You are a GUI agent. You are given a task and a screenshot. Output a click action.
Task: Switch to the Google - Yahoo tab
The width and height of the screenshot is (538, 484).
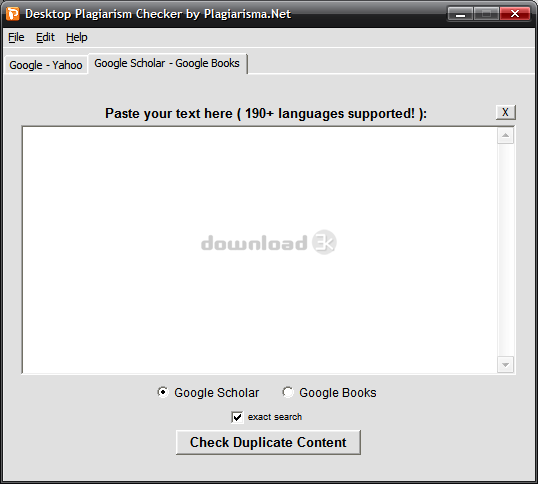pos(46,65)
